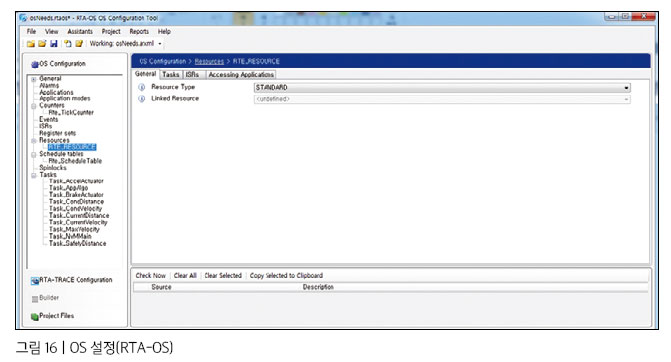The image size is (671, 362).
Task: Collapse the Resources tree node
Action: click(34, 141)
